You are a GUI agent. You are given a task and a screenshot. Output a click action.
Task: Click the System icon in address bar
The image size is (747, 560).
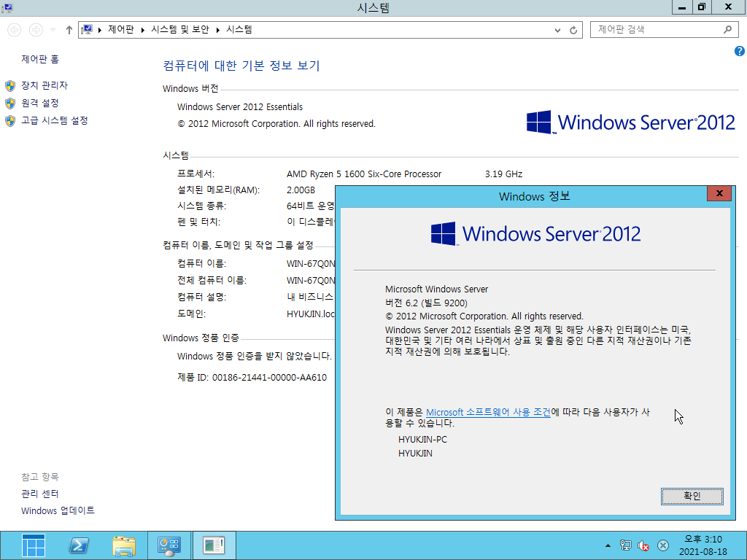(x=87, y=29)
